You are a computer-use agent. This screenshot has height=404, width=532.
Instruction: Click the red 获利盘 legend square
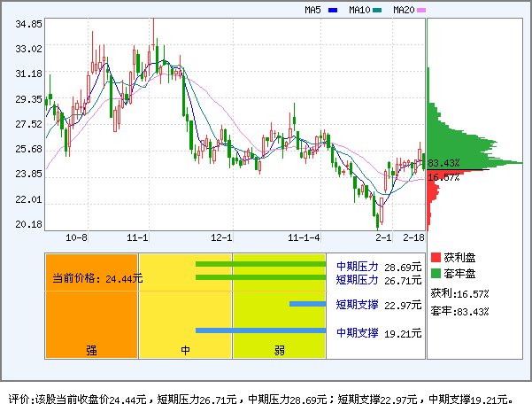tap(436, 257)
